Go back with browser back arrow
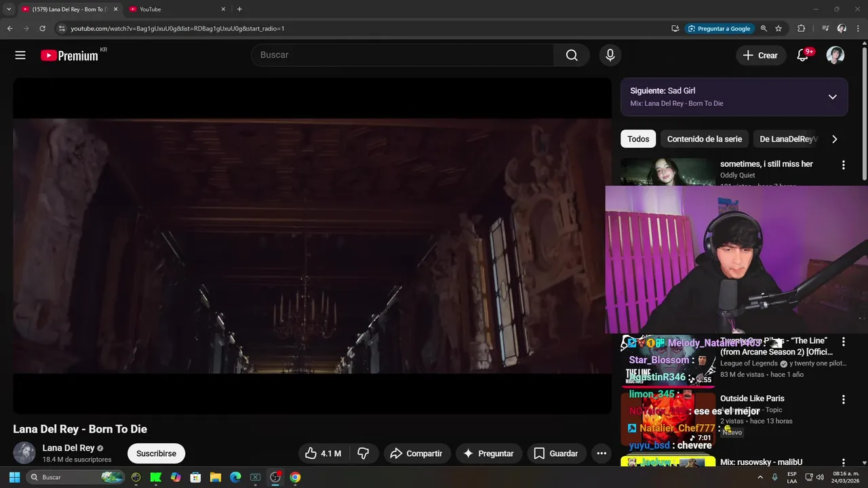 tap(9, 28)
